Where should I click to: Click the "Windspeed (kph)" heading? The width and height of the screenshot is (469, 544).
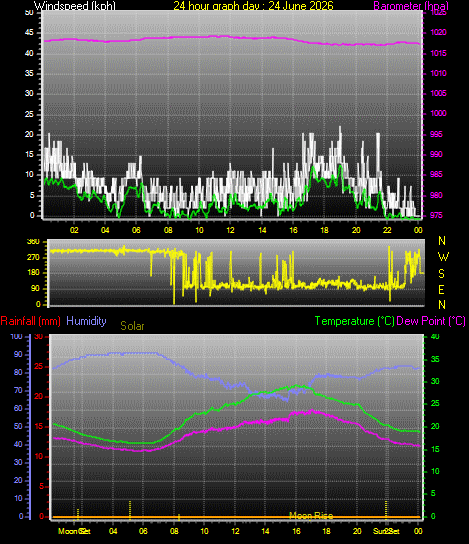click(x=75, y=6)
